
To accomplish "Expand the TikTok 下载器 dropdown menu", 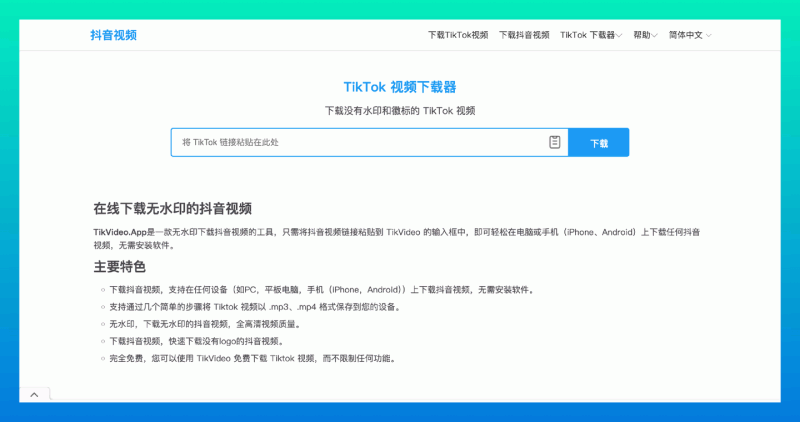I will [x=591, y=35].
